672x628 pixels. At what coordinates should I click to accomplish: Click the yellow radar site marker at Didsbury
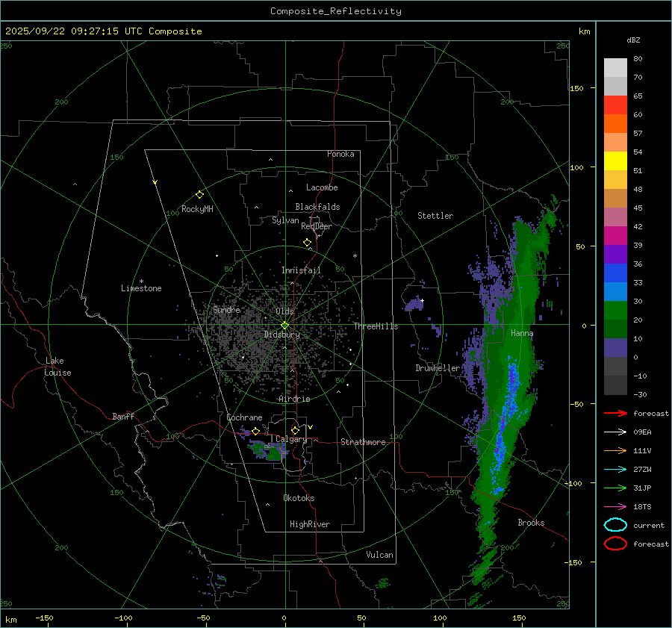(284, 325)
